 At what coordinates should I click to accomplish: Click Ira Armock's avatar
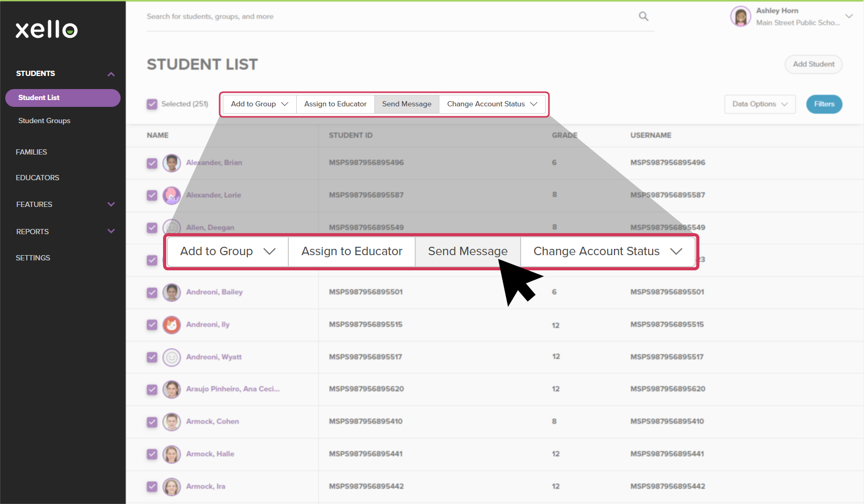click(171, 487)
